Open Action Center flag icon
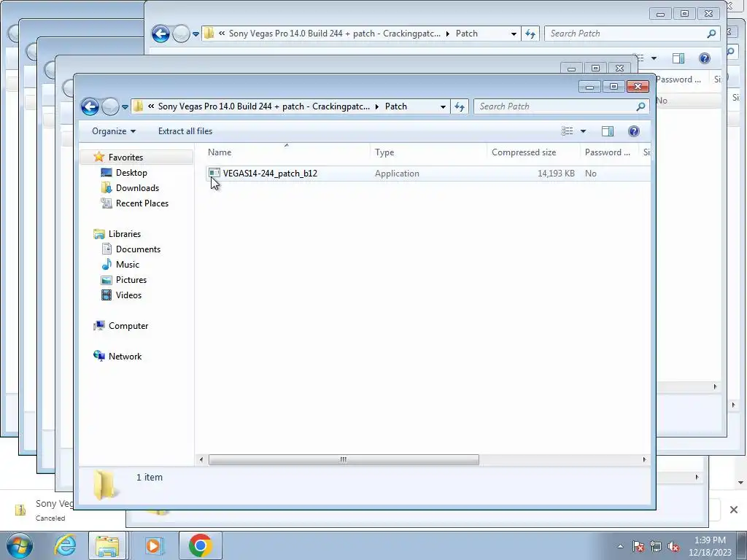The height and width of the screenshot is (560, 747). pos(638,547)
